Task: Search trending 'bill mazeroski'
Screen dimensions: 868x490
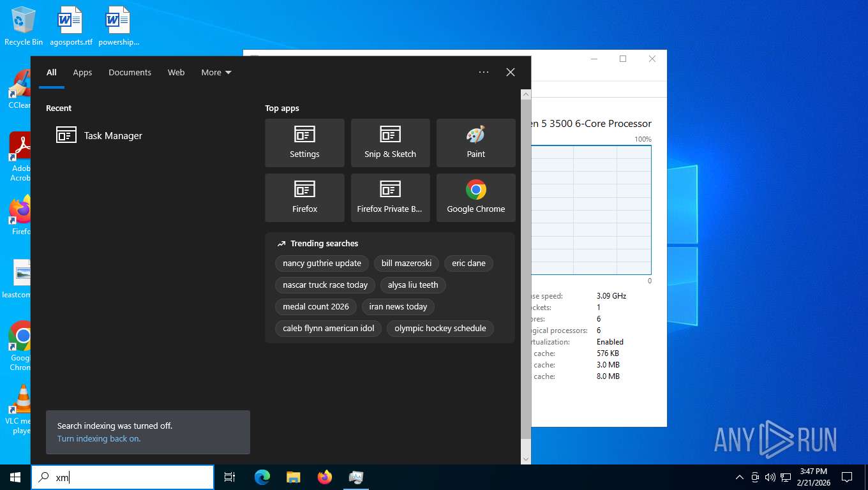Action: (x=407, y=263)
